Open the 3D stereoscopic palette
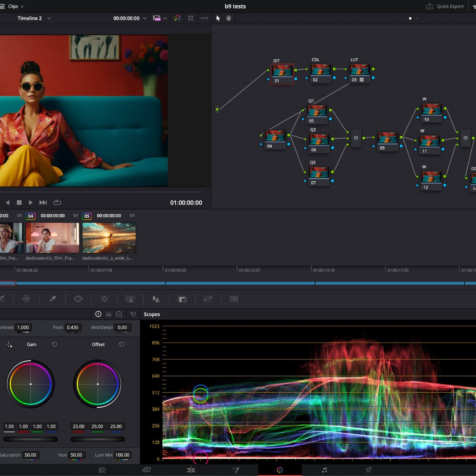476x476 pixels. (x=234, y=299)
